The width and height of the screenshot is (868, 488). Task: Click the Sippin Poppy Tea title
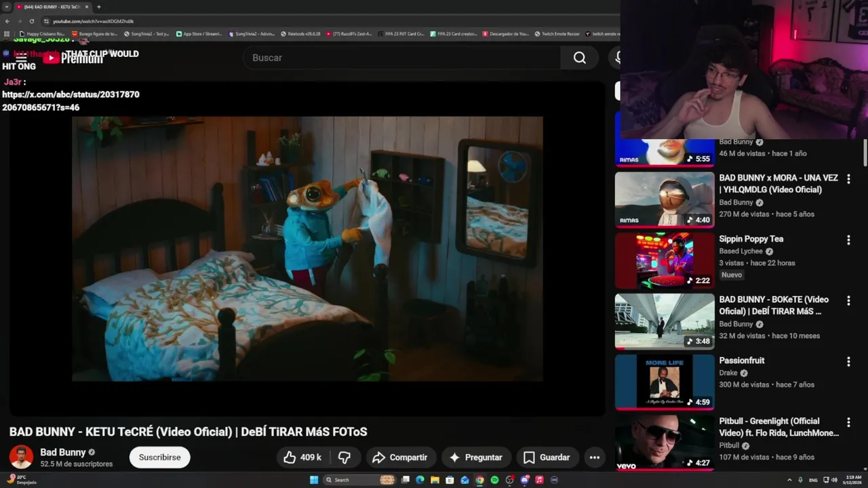click(751, 239)
